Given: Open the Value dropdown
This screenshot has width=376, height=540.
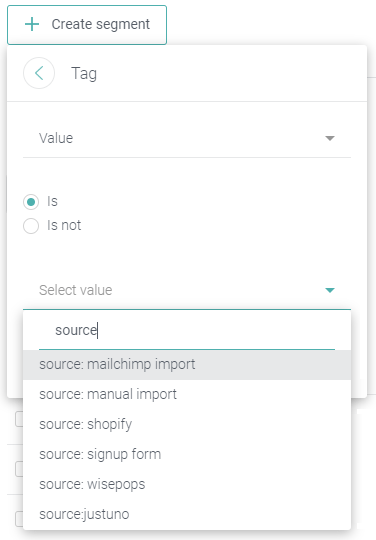Looking at the screenshot, I should coord(187,138).
